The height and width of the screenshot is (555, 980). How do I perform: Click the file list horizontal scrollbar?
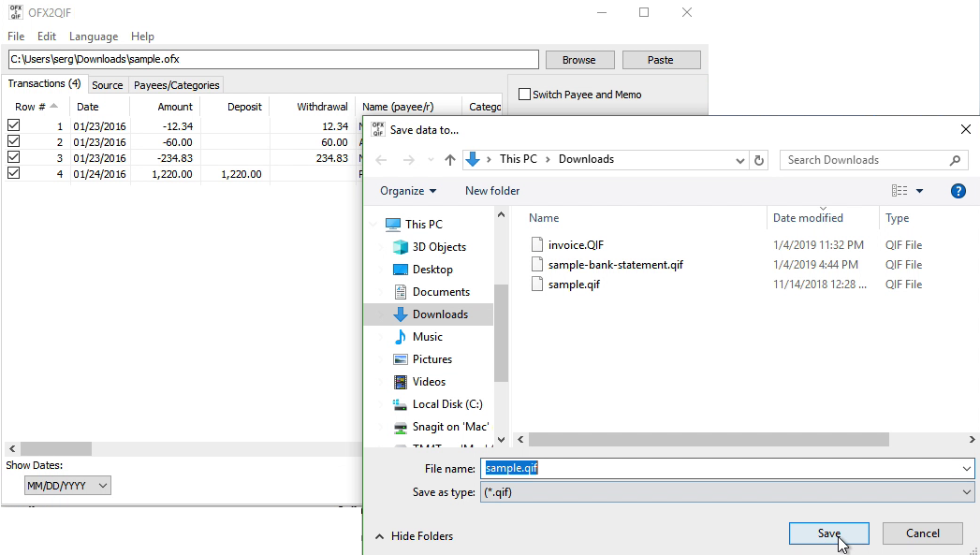click(x=709, y=439)
